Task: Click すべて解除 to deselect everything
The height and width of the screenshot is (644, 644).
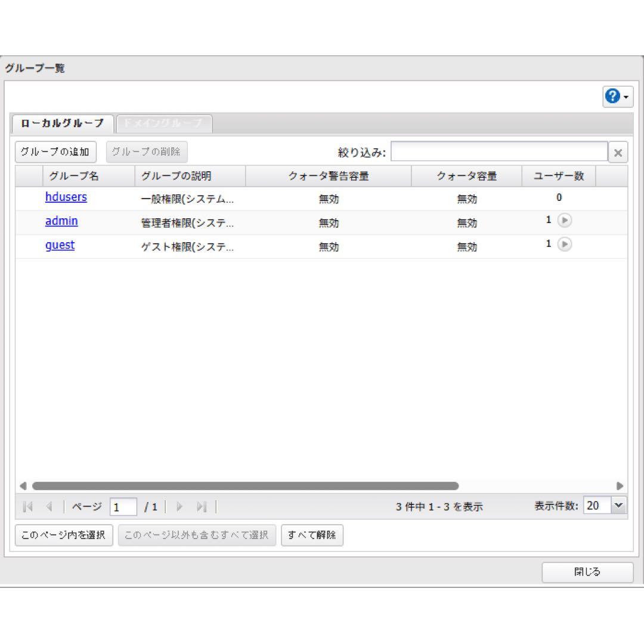Action: (312, 535)
